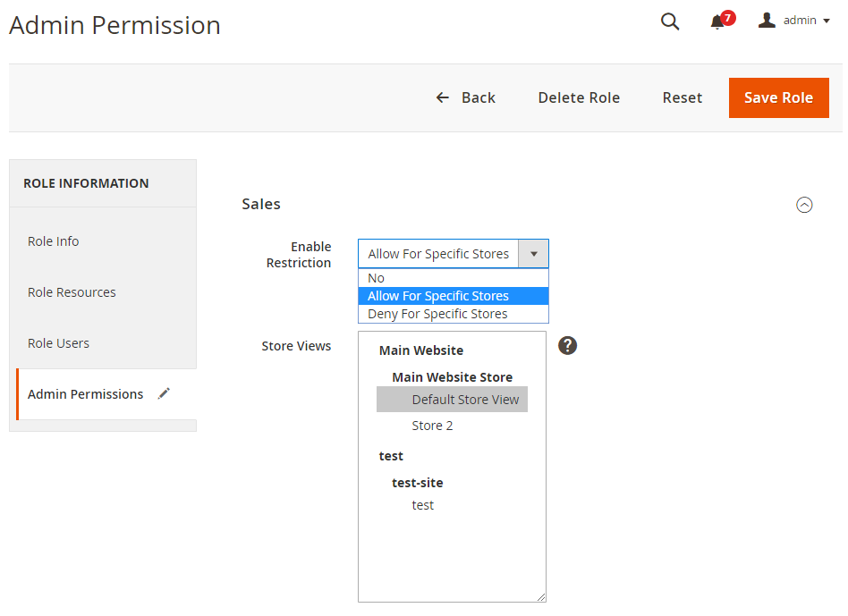Open notifications bell with 7 alerts

pyautogui.click(x=717, y=21)
